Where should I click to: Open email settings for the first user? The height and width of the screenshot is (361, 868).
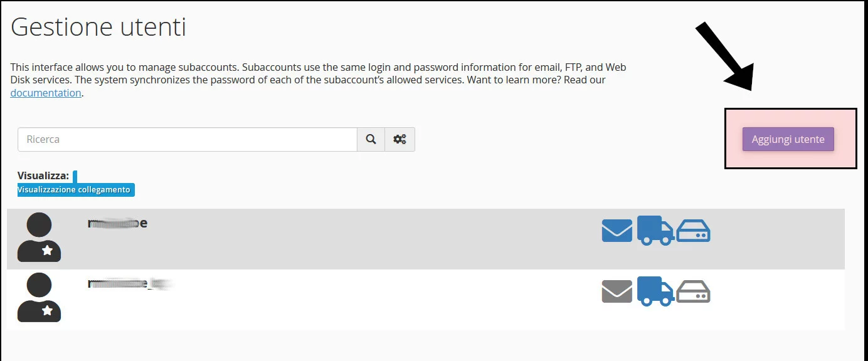[617, 230]
